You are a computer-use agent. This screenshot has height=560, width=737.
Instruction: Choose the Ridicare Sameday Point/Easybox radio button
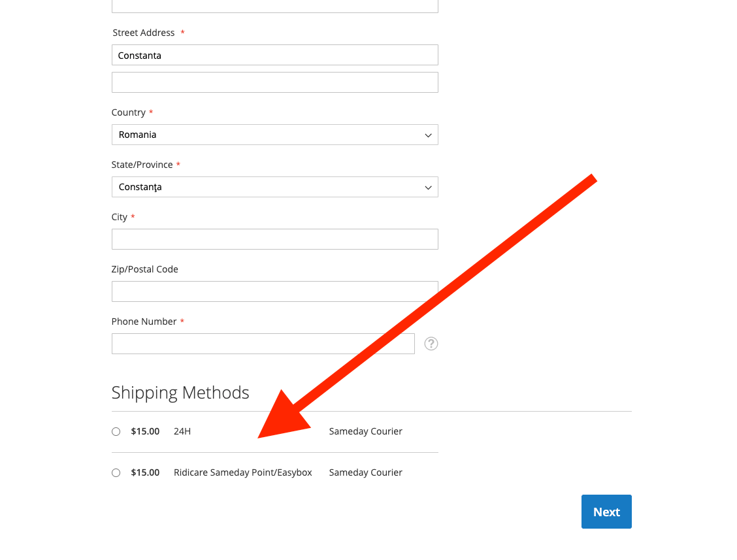pos(116,472)
